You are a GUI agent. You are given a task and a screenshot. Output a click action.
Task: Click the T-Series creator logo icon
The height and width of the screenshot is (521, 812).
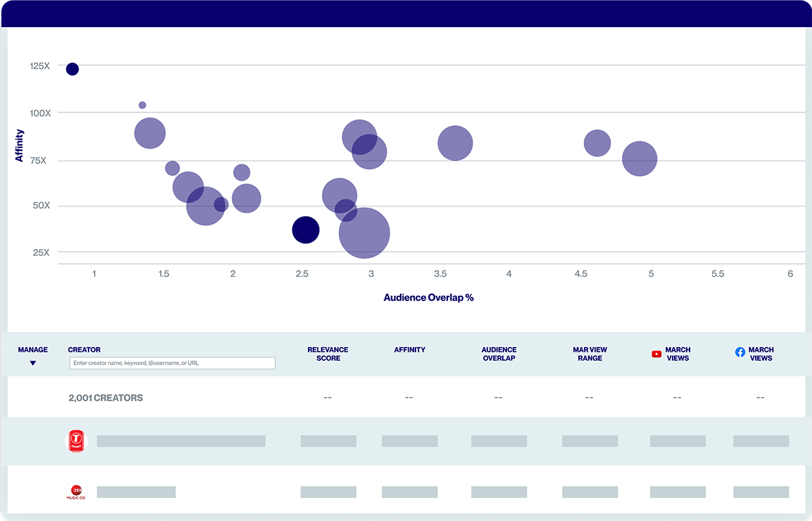pyautogui.click(x=76, y=441)
